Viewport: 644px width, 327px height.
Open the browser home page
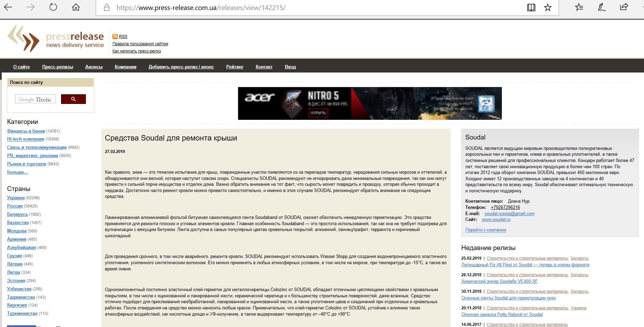[76, 7]
